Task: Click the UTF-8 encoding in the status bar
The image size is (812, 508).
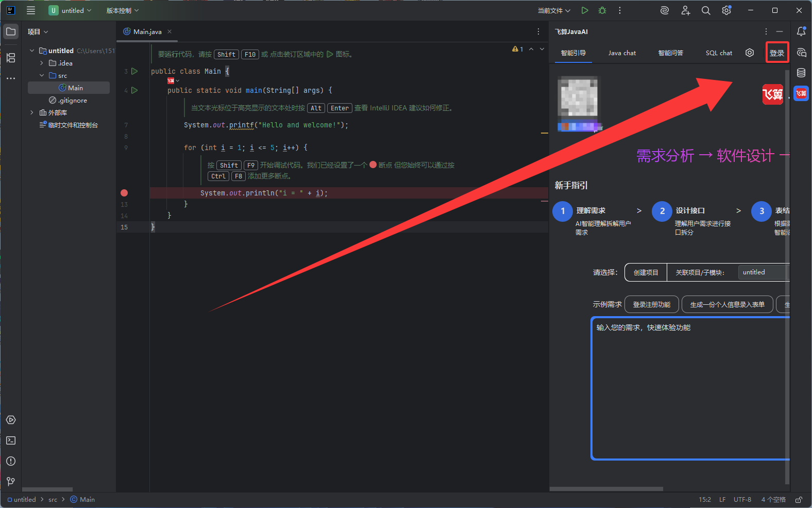Action: pos(742,500)
